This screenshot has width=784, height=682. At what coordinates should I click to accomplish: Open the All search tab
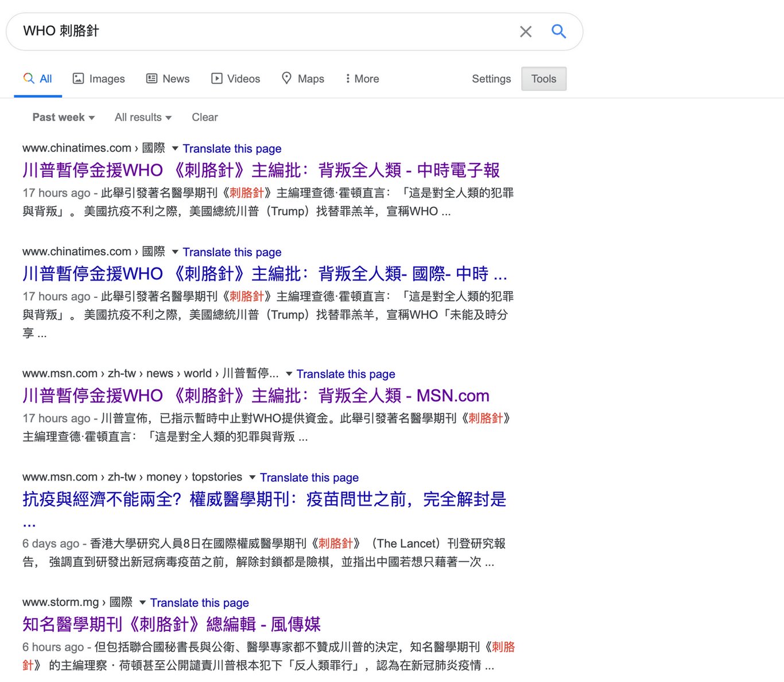pos(38,79)
